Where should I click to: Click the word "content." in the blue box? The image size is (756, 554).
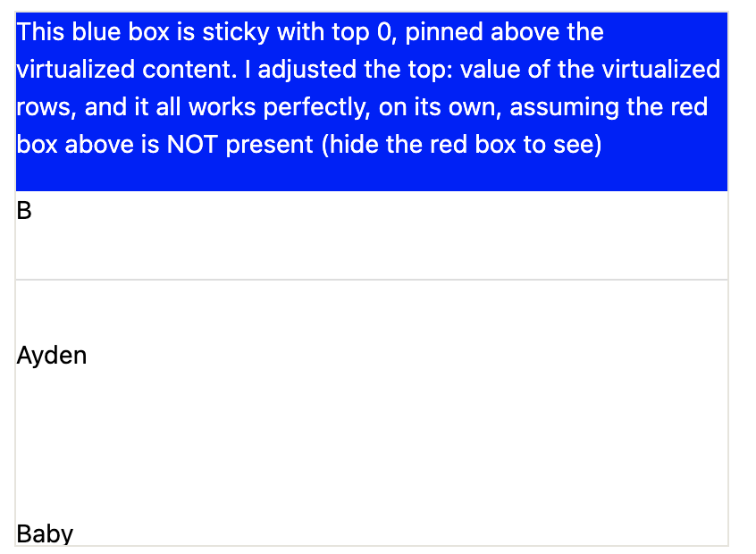point(189,70)
